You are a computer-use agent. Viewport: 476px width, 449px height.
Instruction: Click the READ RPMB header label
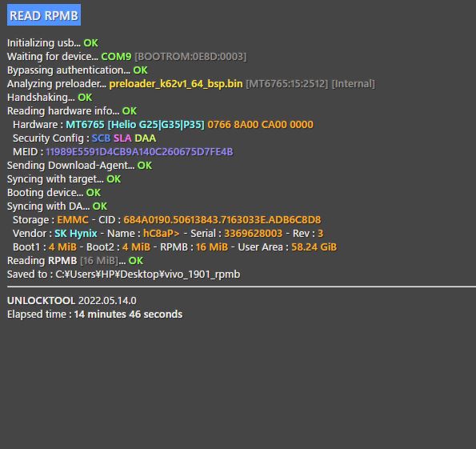[x=44, y=15]
